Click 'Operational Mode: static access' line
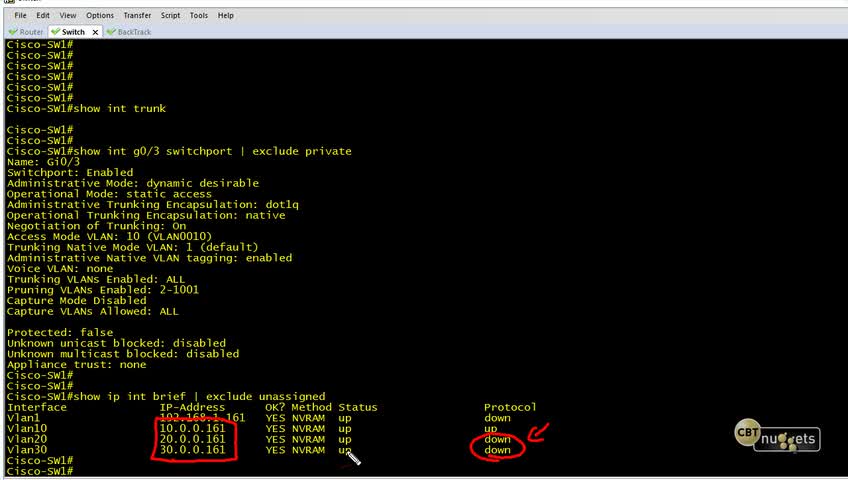Viewport: 848px width, 480px height. coord(109,194)
